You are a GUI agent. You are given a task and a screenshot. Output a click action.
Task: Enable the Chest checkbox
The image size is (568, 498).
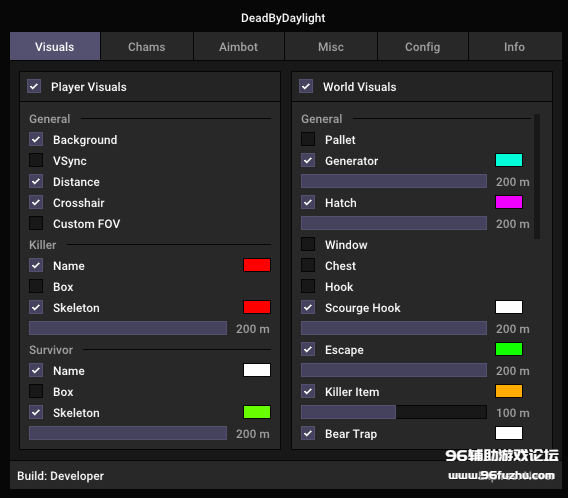308,265
